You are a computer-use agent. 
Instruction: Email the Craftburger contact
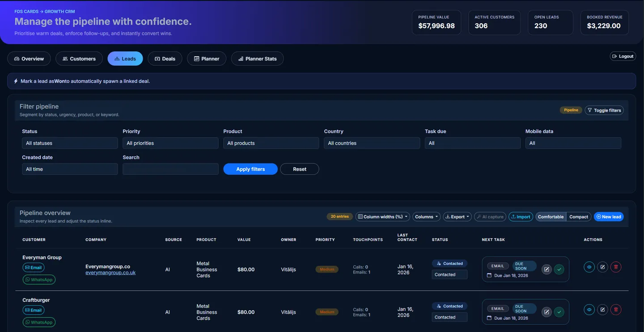point(34,310)
